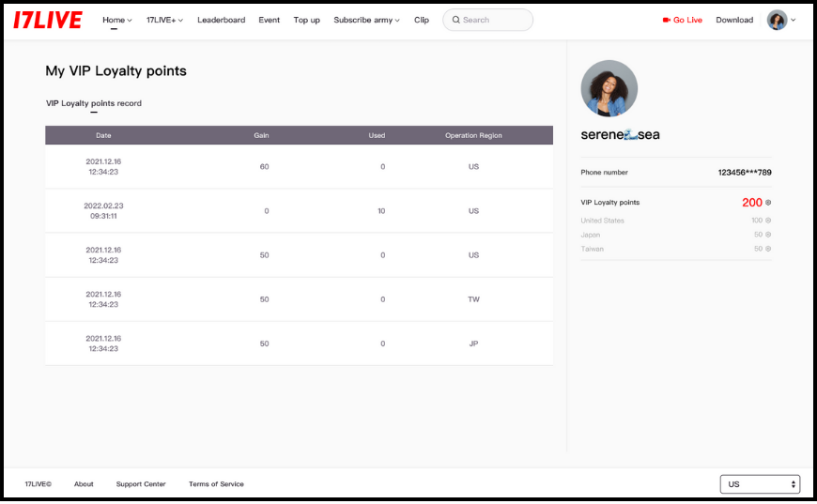
Task: Click the Japan points label
Action: (591, 235)
